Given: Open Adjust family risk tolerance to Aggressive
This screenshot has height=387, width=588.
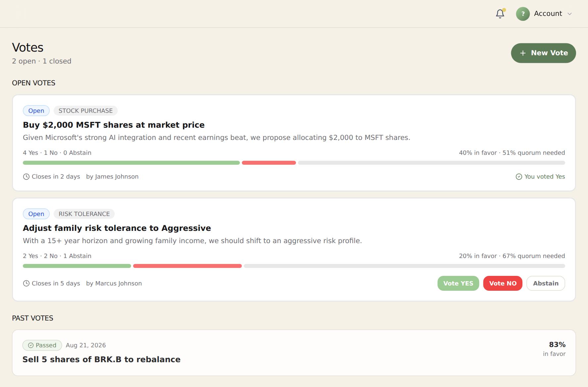Looking at the screenshot, I should 117,228.
